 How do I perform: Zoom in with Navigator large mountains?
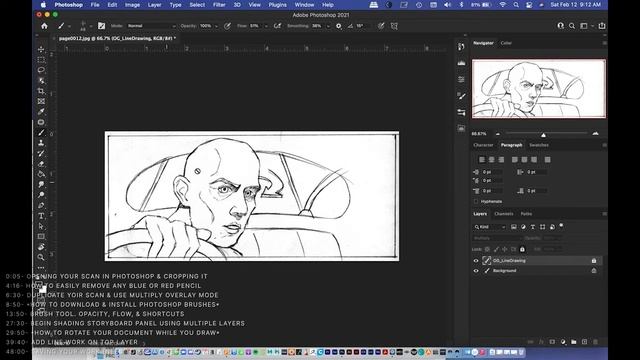click(596, 133)
